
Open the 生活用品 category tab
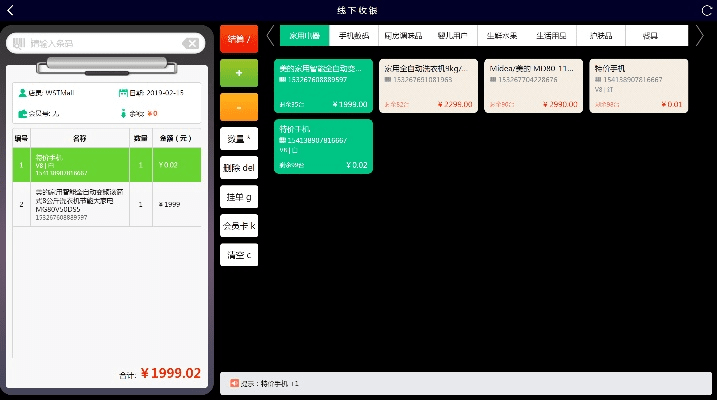pos(551,36)
